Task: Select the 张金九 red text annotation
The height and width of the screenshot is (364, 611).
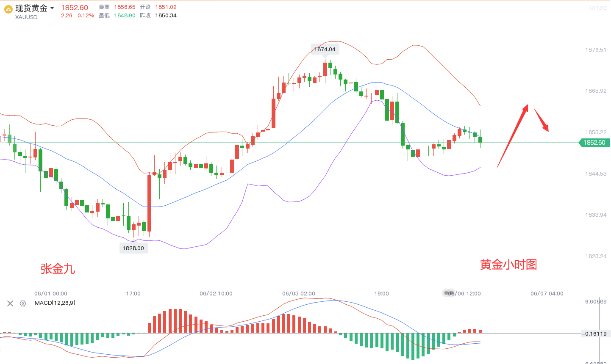Action: click(x=58, y=269)
